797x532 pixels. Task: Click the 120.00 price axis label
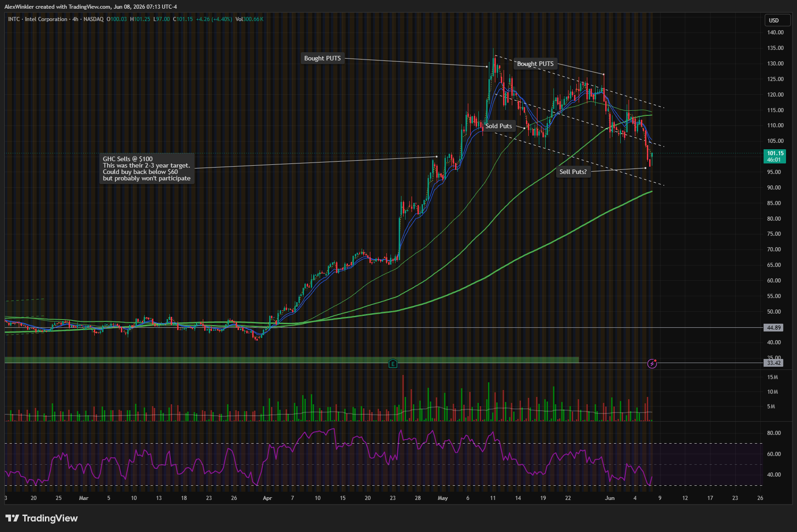click(775, 95)
